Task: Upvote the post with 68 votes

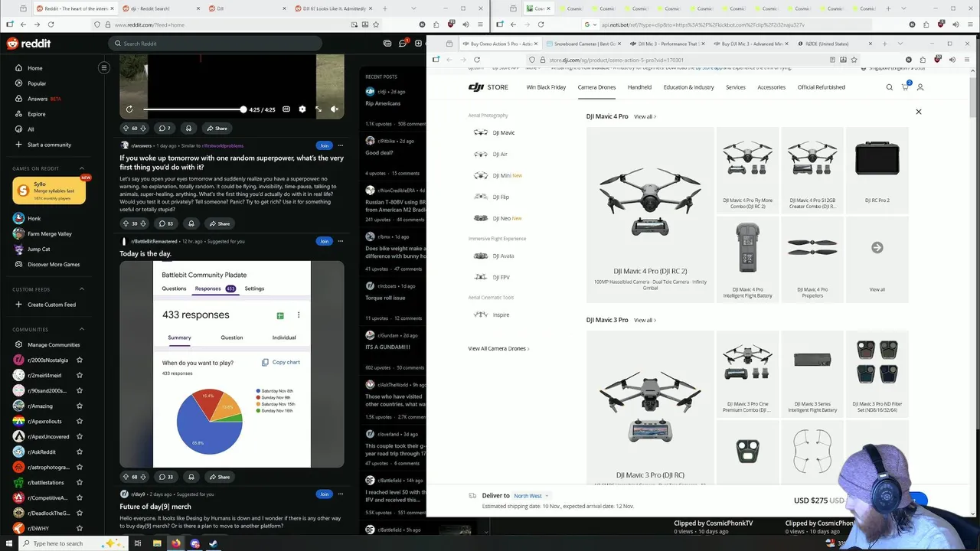Action: coord(126,477)
